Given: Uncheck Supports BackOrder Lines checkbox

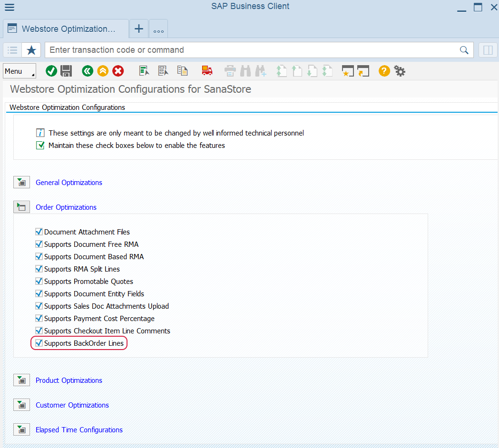Looking at the screenshot, I should pyautogui.click(x=39, y=343).
